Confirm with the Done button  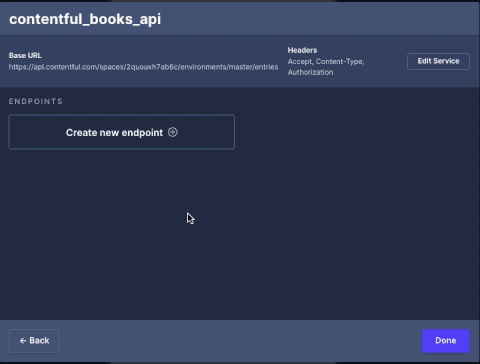(446, 341)
